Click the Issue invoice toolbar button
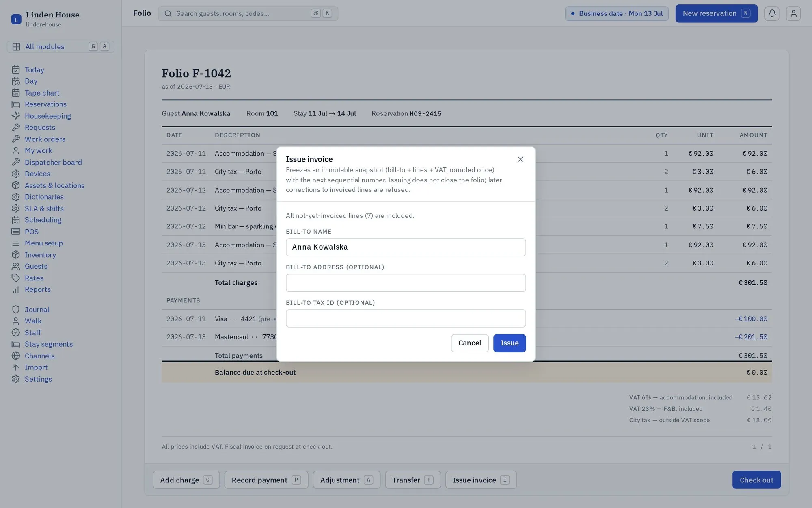This screenshot has width=812, height=508. pos(481,480)
